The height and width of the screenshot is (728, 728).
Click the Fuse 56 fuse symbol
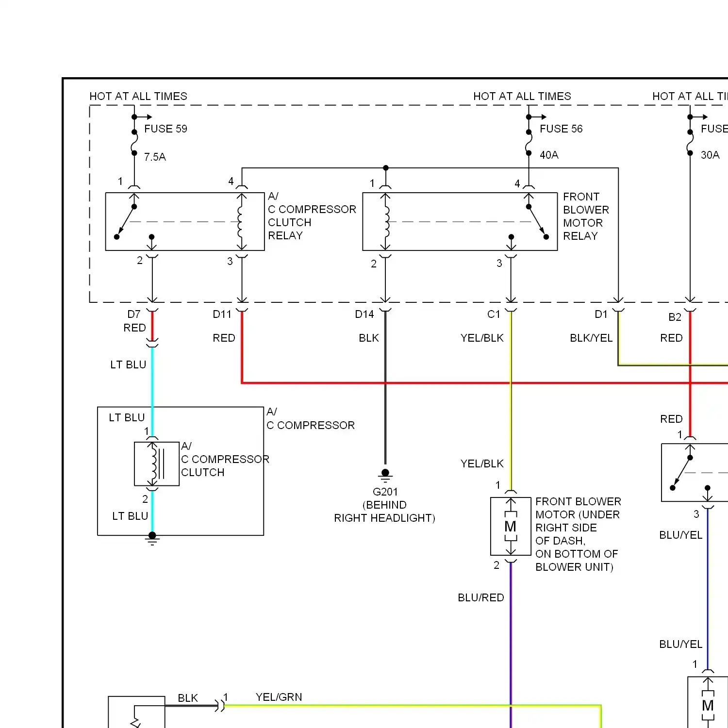(529, 143)
